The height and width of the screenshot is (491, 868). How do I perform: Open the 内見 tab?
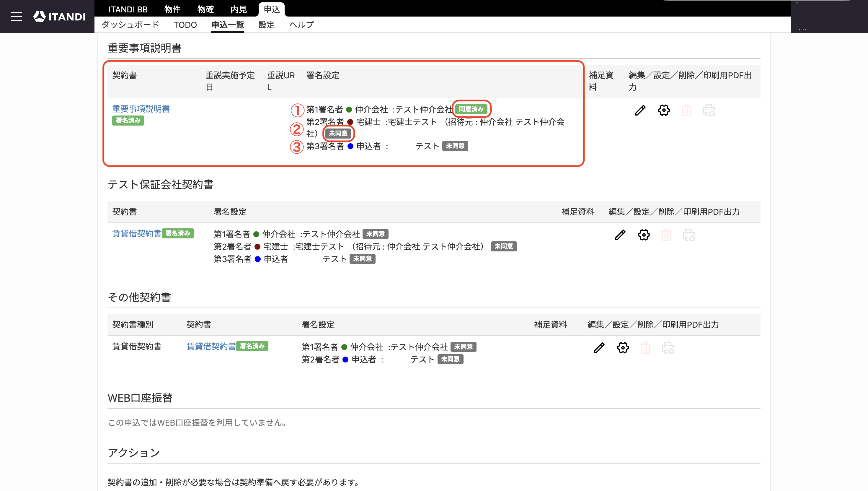click(238, 9)
